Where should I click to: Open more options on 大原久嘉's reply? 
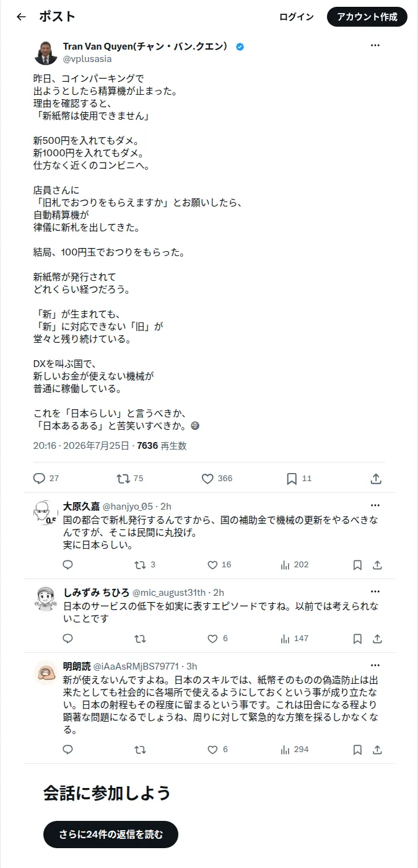coord(375,505)
